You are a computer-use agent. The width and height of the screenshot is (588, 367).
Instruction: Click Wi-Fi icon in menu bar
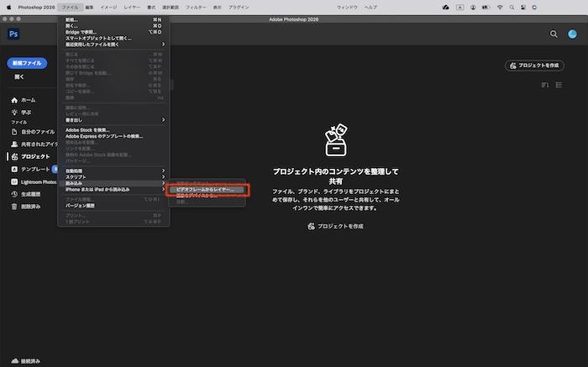[x=500, y=7]
